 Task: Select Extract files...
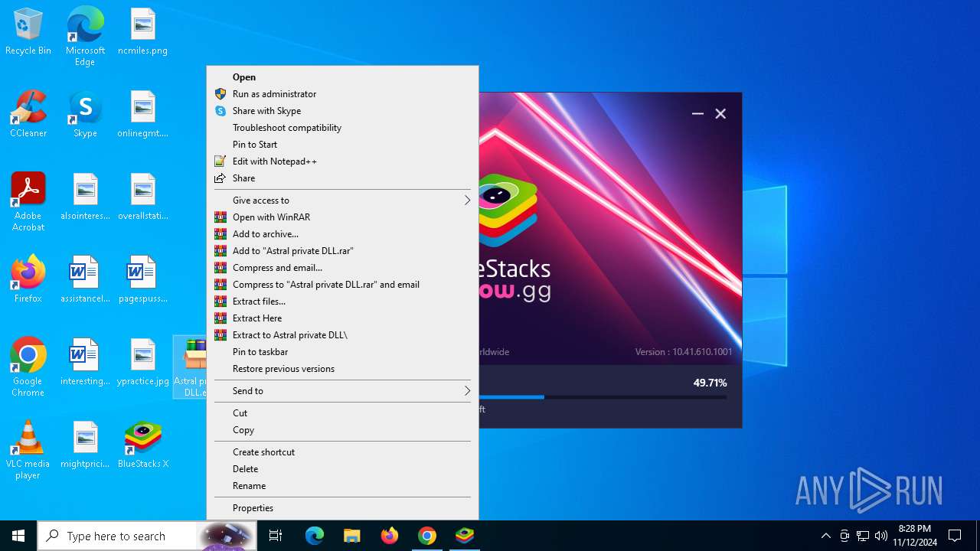tap(342, 302)
